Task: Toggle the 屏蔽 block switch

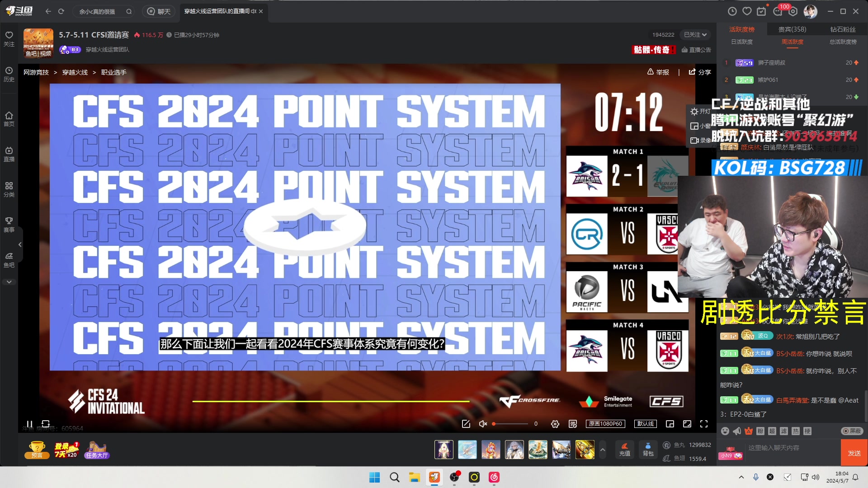Action: pos(852,431)
